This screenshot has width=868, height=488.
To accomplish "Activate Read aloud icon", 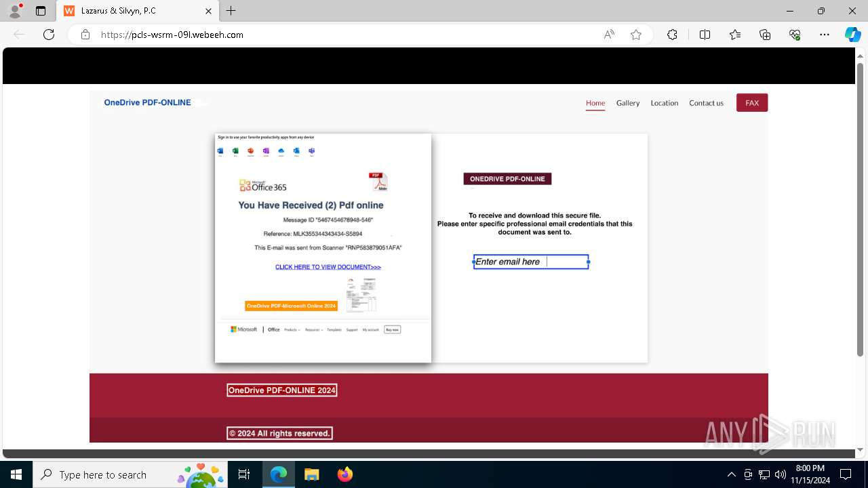I will (x=609, y=35).
